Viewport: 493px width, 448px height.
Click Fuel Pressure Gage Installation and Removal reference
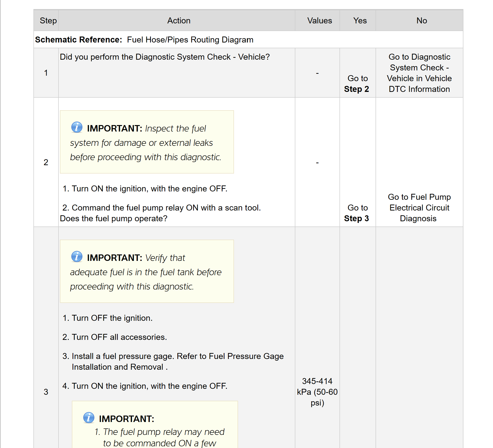[246, 356]
